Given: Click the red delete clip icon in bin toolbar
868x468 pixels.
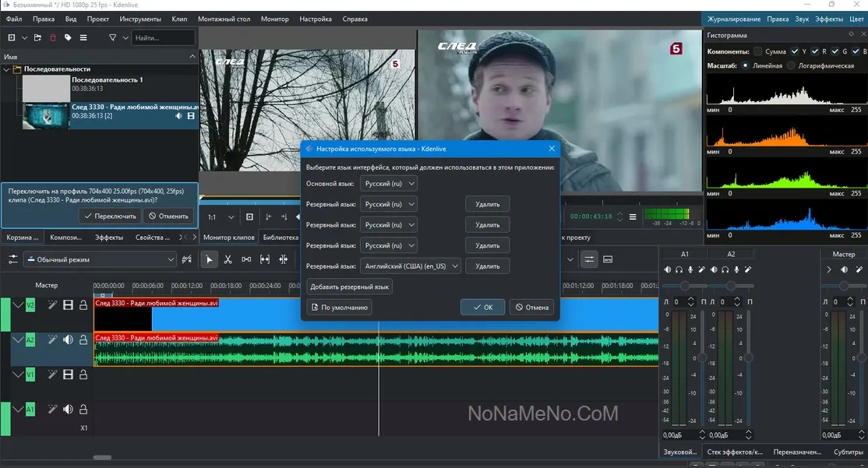Looking at the screenshot, I should click(x=53, y=37).
